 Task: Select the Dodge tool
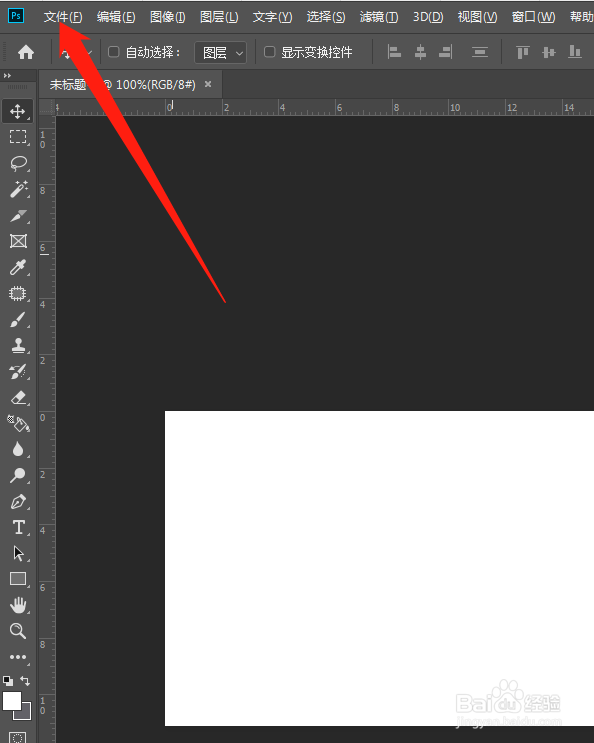pos(18,475)
